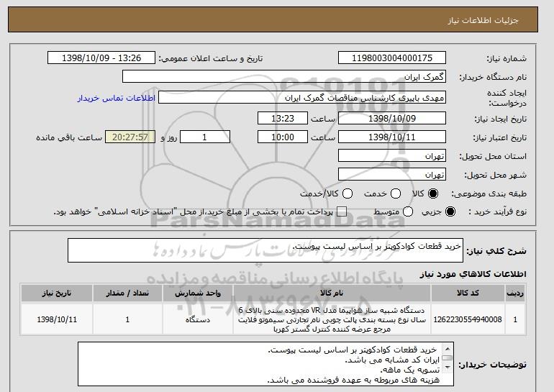
Task: Click the creation date field 1398/10/09
Action: [392, 118]
